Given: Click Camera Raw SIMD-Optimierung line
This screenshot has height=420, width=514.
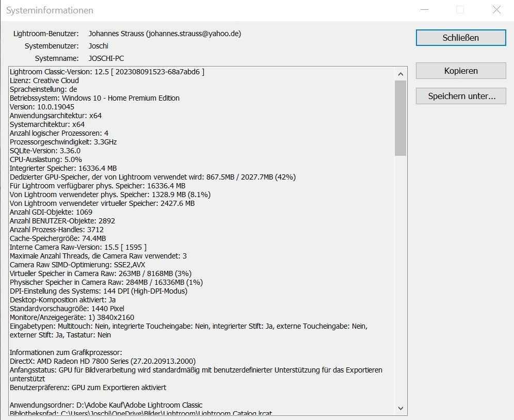Looking at the screenshot, I should pyautogui.click(x=77, y=265).
